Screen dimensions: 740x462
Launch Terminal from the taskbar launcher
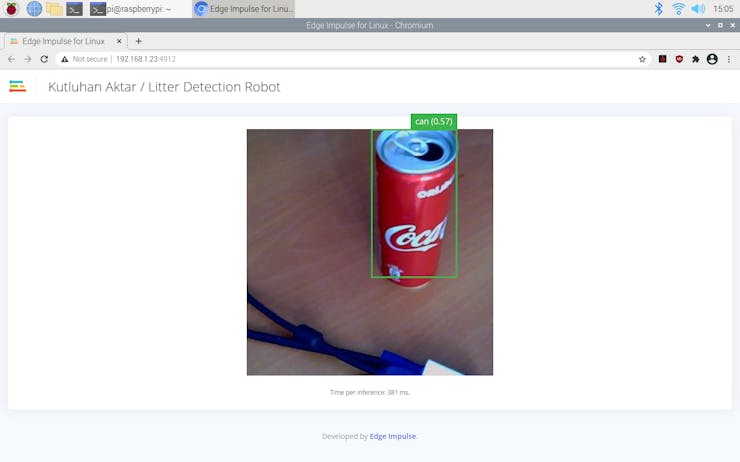[x=75, y=8]
